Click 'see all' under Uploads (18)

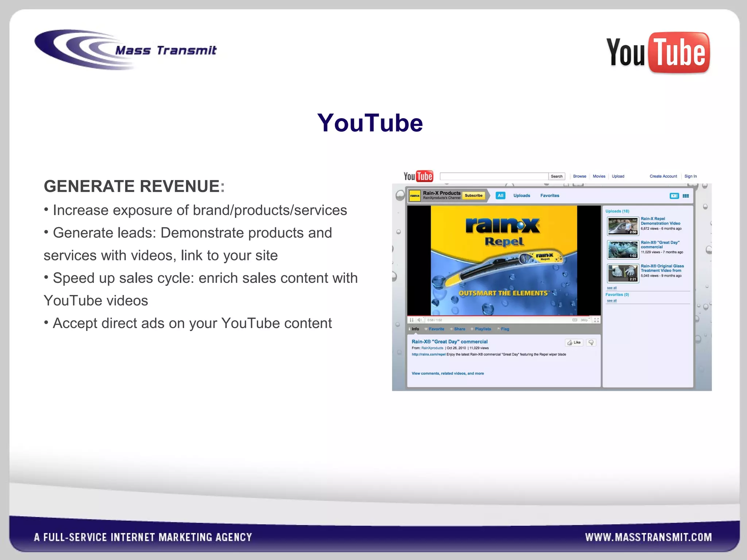pyautogui.click(x=612, y=288)
